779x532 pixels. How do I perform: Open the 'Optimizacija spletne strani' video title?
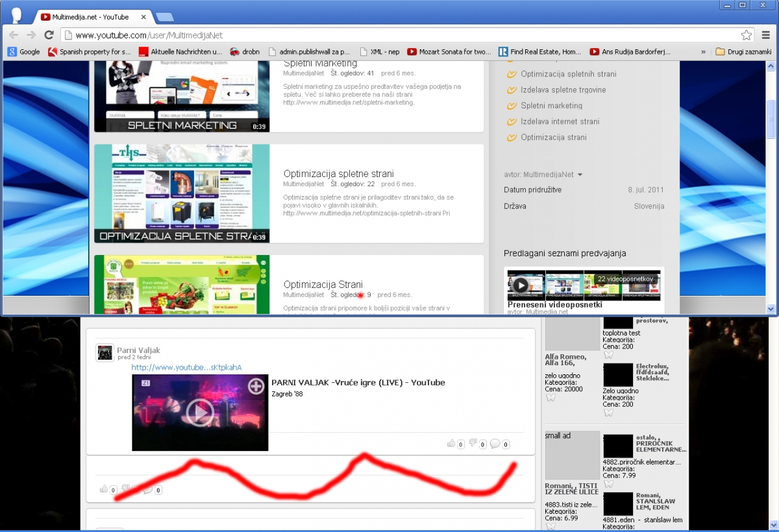[x=338, y=173]
